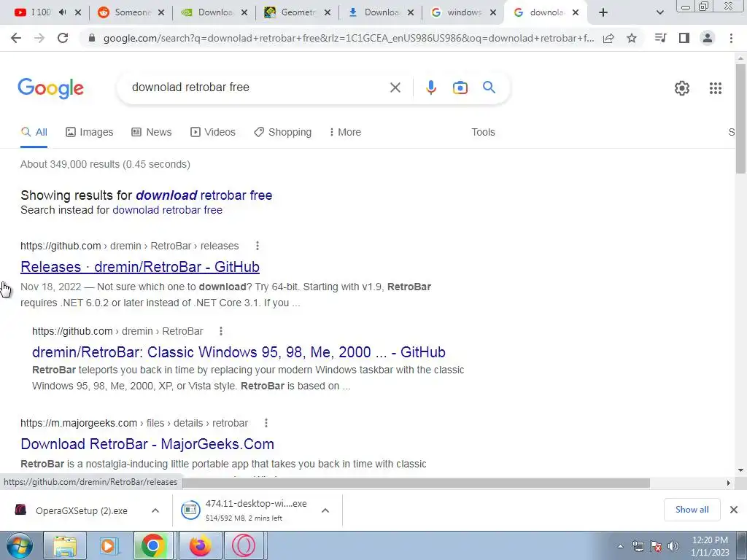Open Opera from the taskbar

[x=244, y=545]
